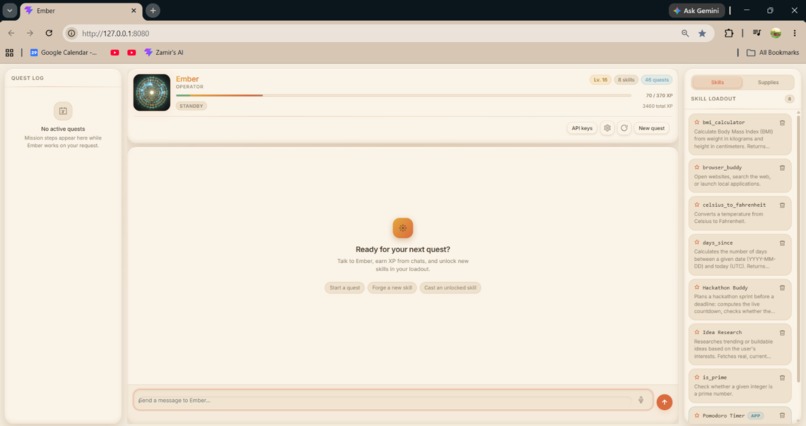Star the Hackathon Buddy skill
Viewport: 806px width, 426px height.
click(697, 287)
